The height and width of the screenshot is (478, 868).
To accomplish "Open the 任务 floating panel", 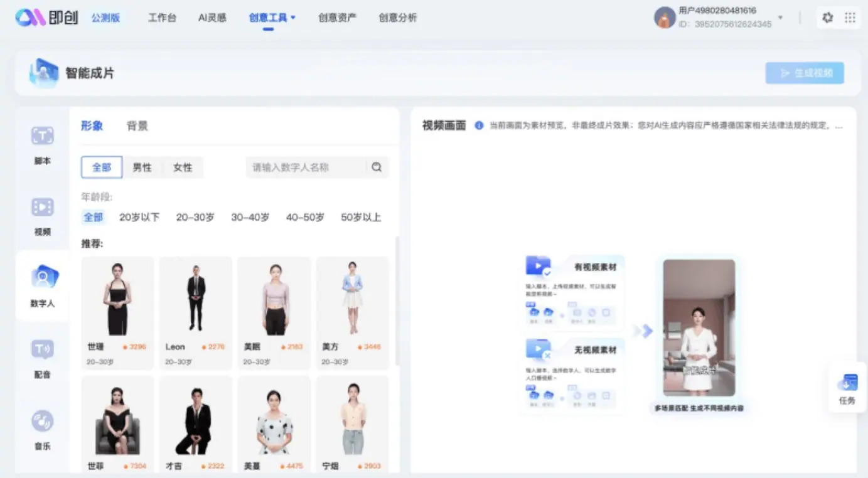I will (847, 388).
